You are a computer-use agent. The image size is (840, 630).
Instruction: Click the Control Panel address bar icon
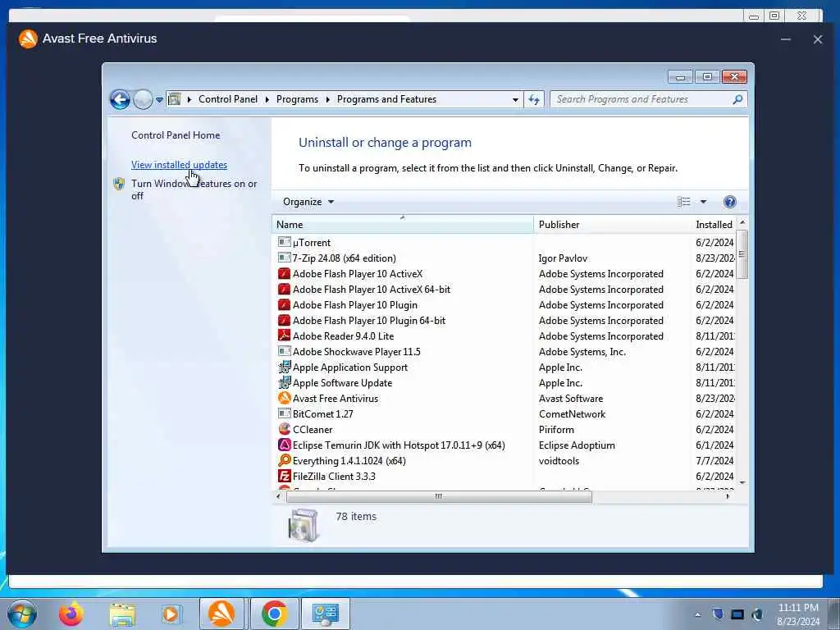click(174, 99)
